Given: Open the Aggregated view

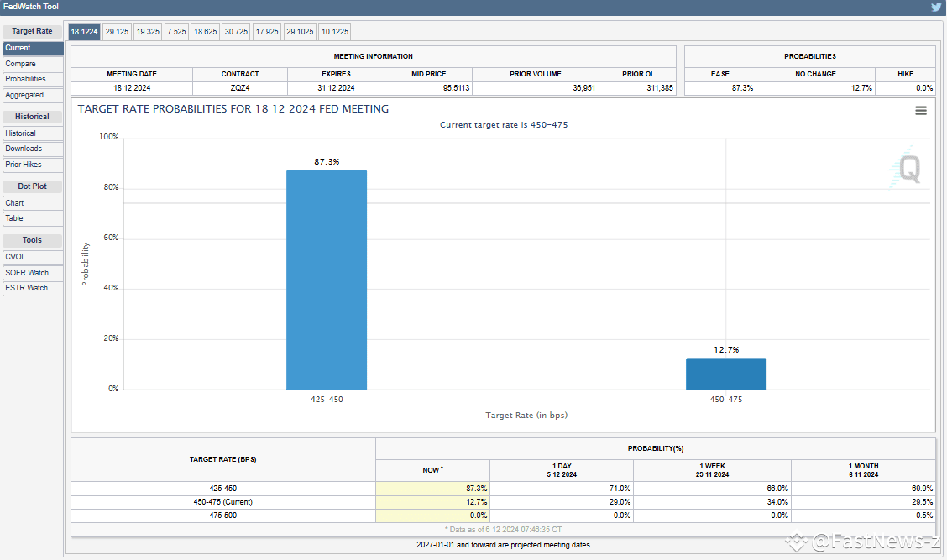Looking at the screenshot, I should [x=33, y=95].
